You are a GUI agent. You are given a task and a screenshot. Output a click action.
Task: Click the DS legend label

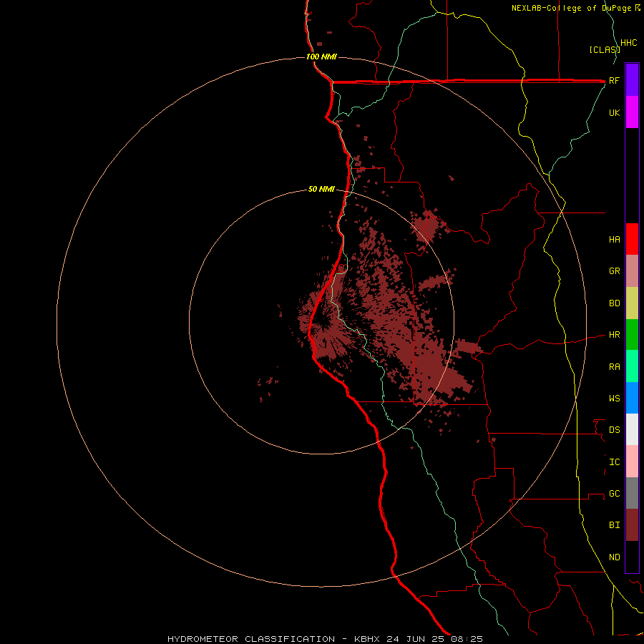614,430
